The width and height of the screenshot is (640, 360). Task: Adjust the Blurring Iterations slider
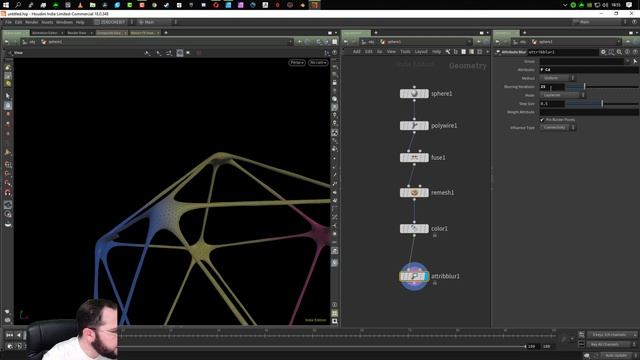pyautogui.click(x=602, y=87)
